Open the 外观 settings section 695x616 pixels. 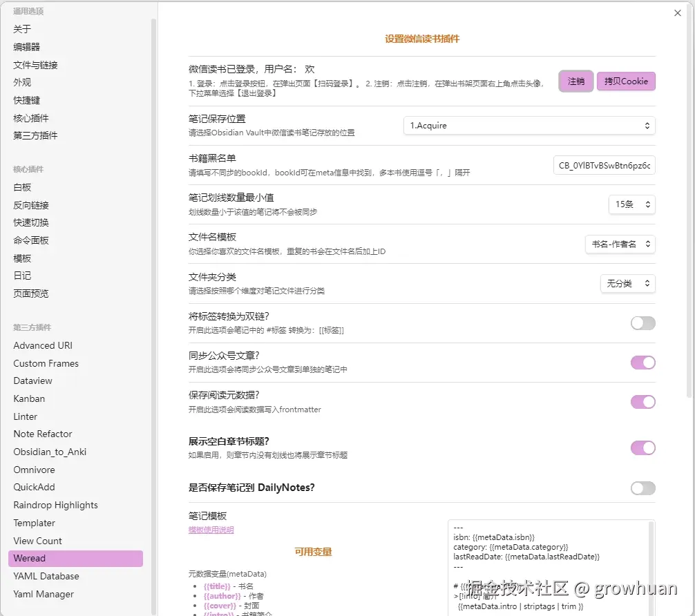[x=22, y=82]
